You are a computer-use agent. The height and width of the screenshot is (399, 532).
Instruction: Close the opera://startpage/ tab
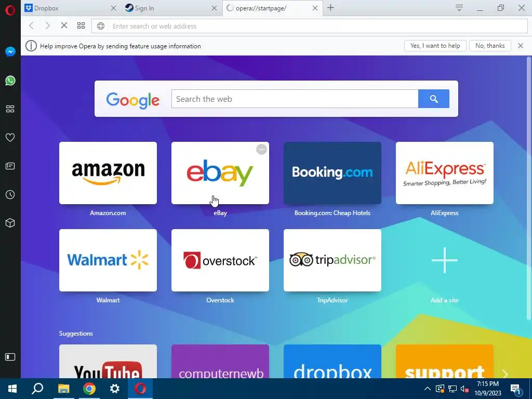315,8
